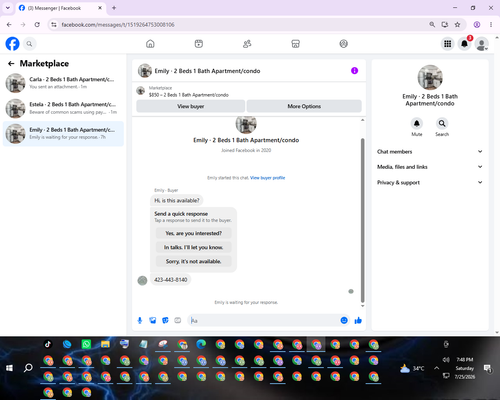
Task: Click the address bar URL
Action: (x=118, y=25)
